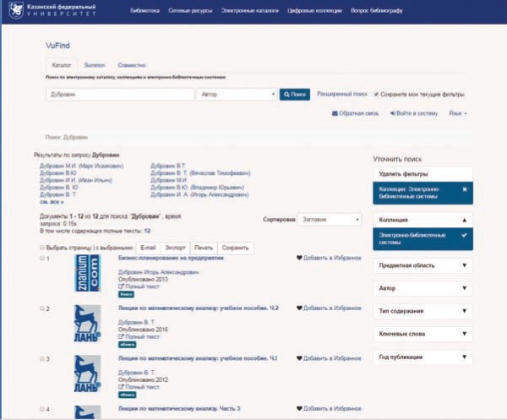Add first result to Избранное heart
The width and height of the screenshot is (507, 420).
[299, 258]
